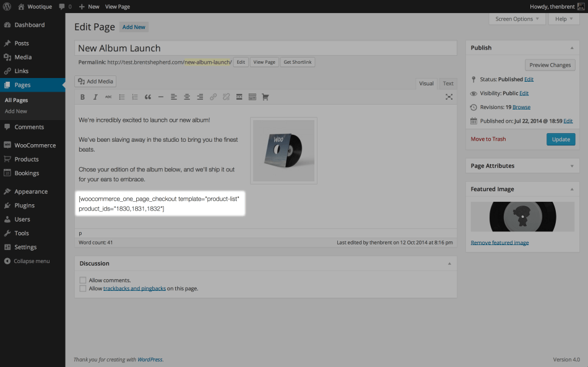
Task: Collapse the Featured Image panel
Action: click(x=572, y=189)
